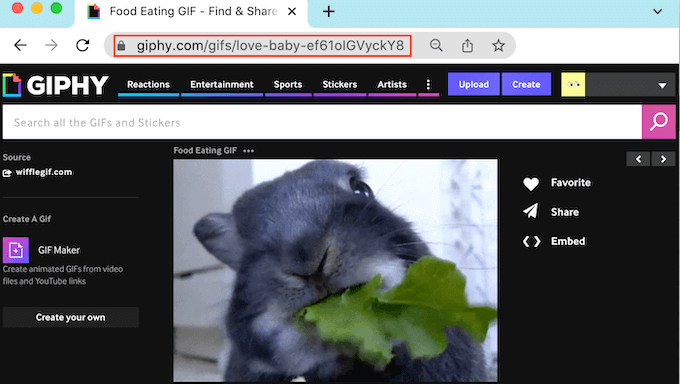Viewport: 680px width, 384px height.
Task: Expand the user account dropdown arrow
Action: (x=662, y=85)
